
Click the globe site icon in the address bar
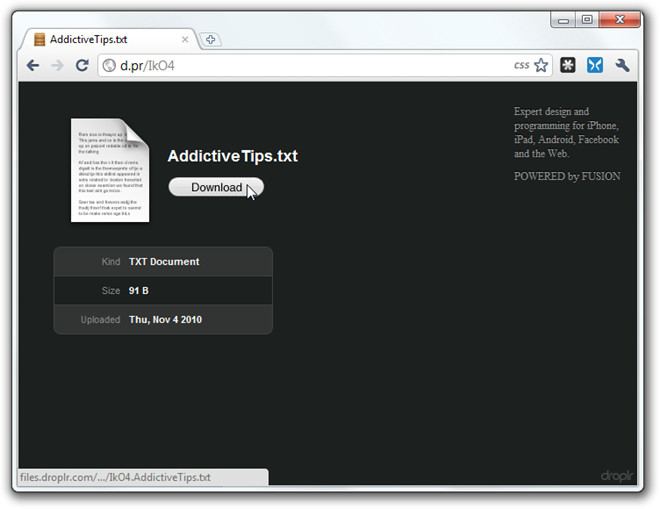coord(109,66)
